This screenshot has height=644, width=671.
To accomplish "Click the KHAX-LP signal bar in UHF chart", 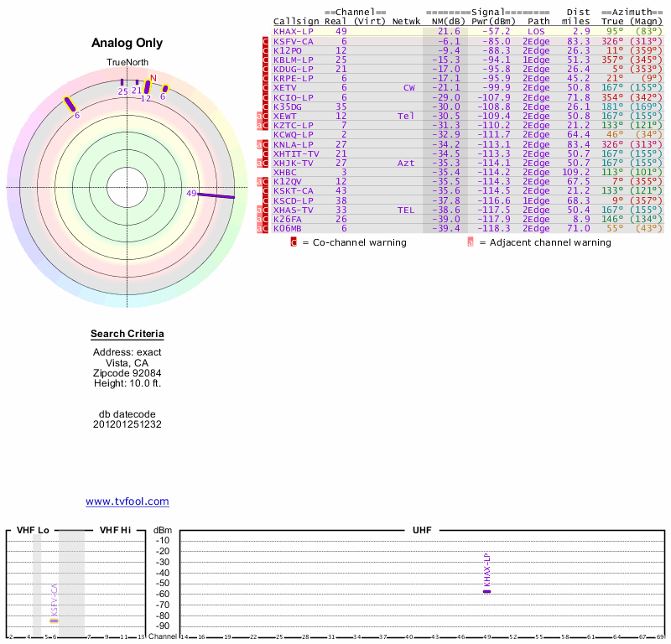I will [x=486, y=591].
